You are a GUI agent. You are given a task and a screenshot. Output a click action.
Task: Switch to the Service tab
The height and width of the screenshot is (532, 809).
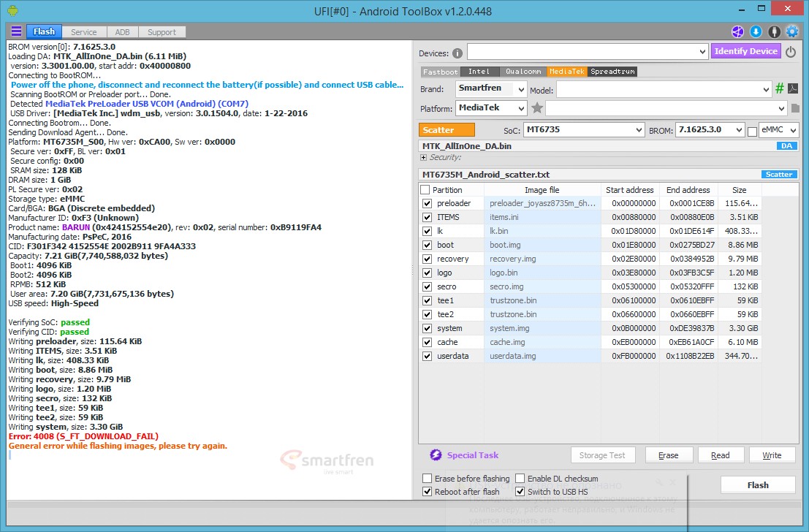pyautogui.click(x=83, y=32)
